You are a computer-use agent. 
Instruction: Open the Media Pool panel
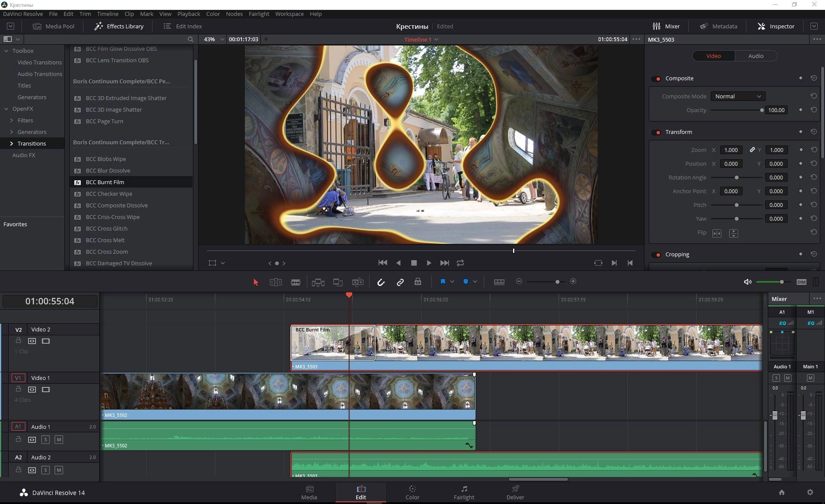point(54,26)
